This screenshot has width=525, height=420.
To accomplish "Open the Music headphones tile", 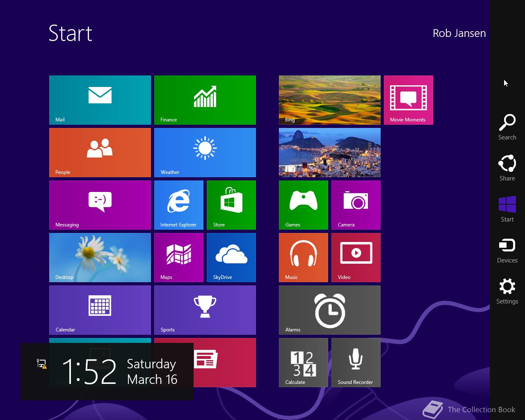I will tap(304, 258).
